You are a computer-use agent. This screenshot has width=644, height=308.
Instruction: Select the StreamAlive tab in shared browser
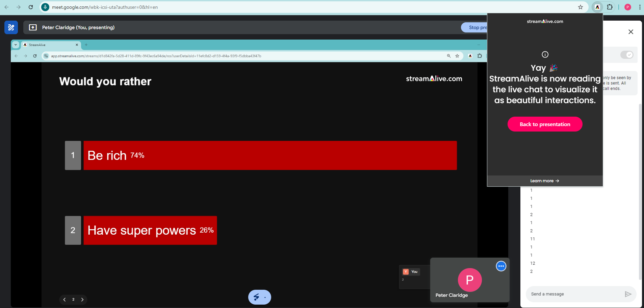click(51, 45)
